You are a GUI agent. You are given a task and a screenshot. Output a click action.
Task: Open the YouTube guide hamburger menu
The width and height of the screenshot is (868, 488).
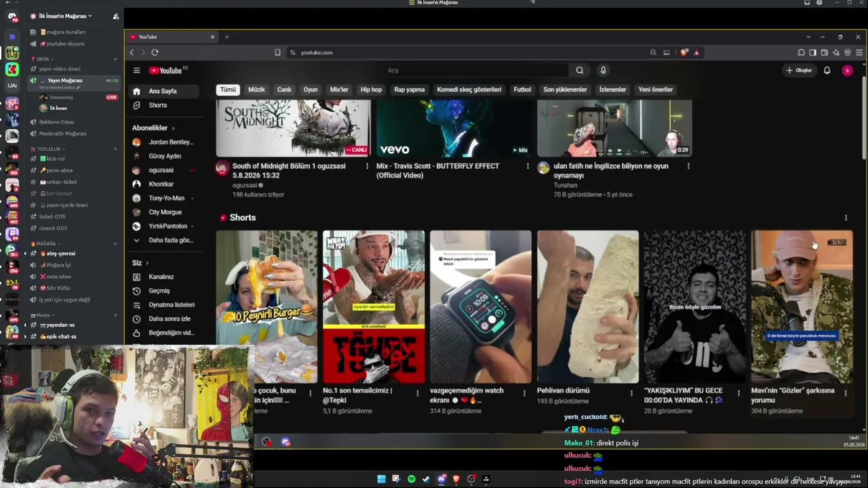[x=136, y=70]
